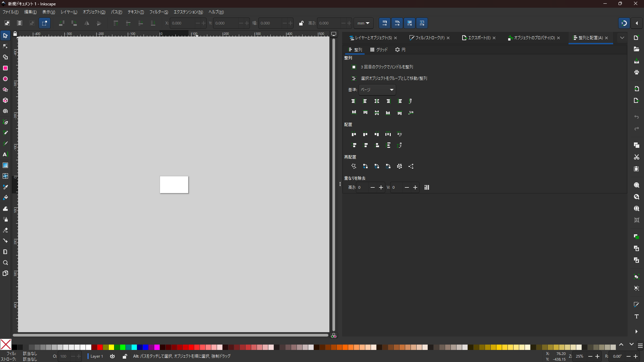644x362 pixels.
Task: Open the エクステンション menu
Action: click(188, 12)
